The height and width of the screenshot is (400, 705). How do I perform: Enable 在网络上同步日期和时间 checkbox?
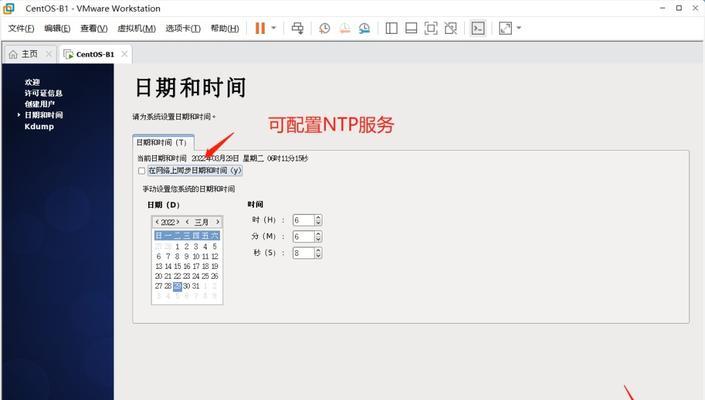(x=142, y=171)
